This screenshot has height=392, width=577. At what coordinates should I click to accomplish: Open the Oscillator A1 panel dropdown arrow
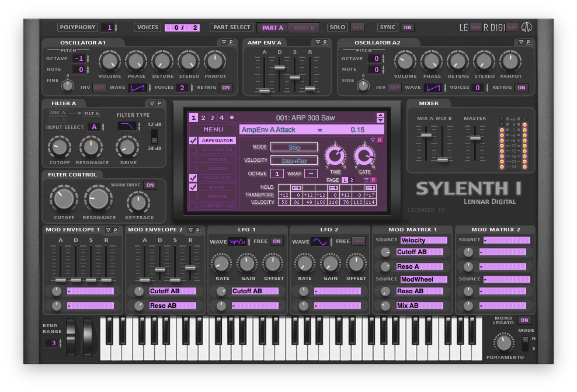[224, 42]
